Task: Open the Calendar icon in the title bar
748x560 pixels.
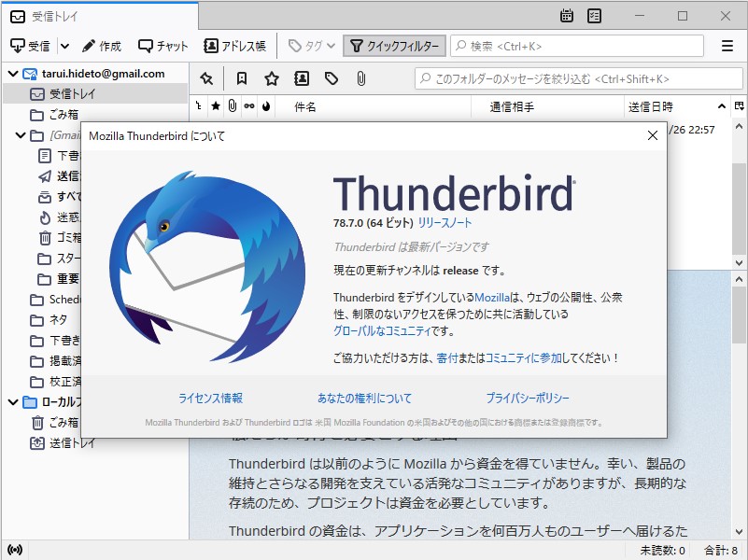Action: click(x=568, y=16)
